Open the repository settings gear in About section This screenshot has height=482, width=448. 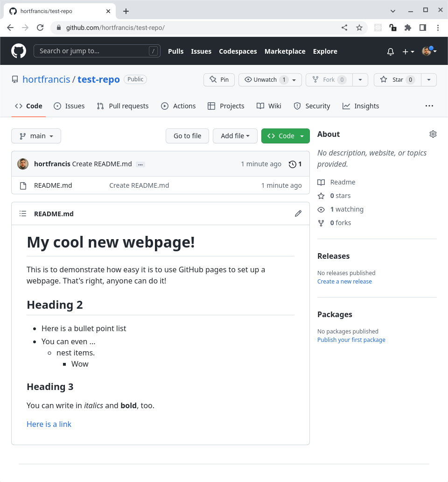point(433,134)
